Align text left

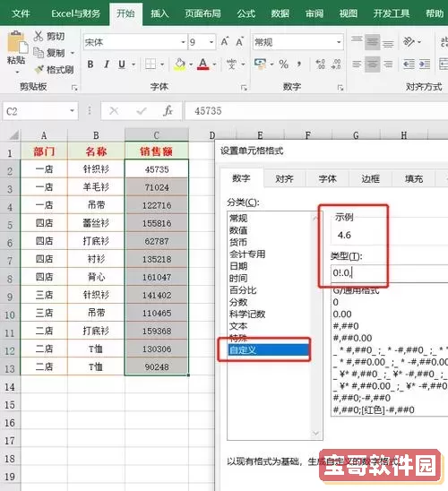[357, 65]
